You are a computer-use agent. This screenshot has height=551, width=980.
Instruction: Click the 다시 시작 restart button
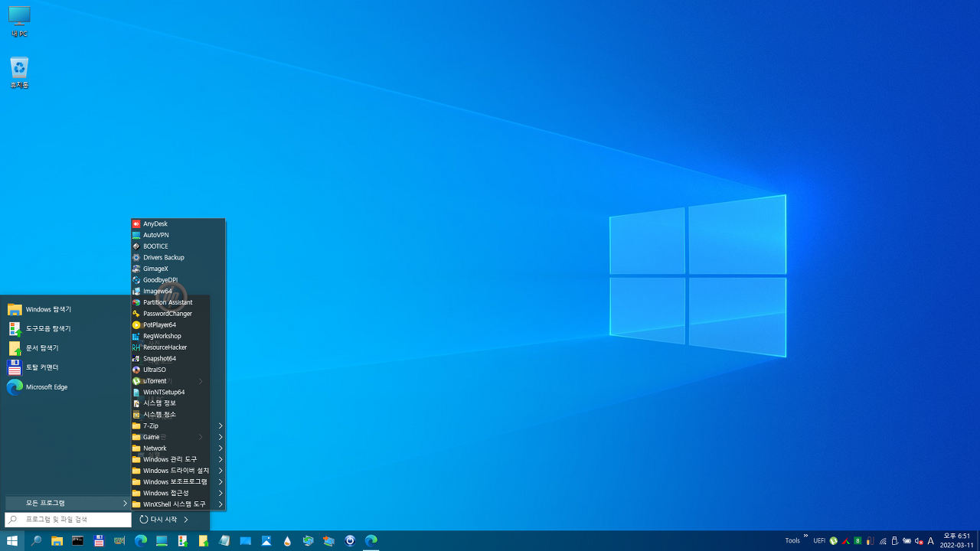click(158, 520)
